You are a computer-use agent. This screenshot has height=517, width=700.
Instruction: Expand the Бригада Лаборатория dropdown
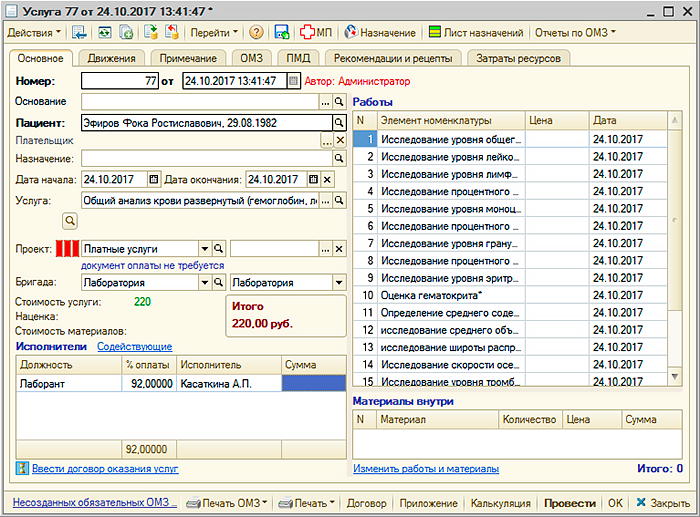coord(204,283)
